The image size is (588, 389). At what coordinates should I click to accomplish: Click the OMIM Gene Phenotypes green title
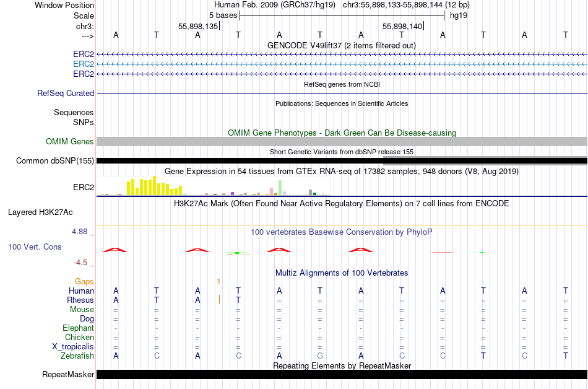click(x=342, y=133)
